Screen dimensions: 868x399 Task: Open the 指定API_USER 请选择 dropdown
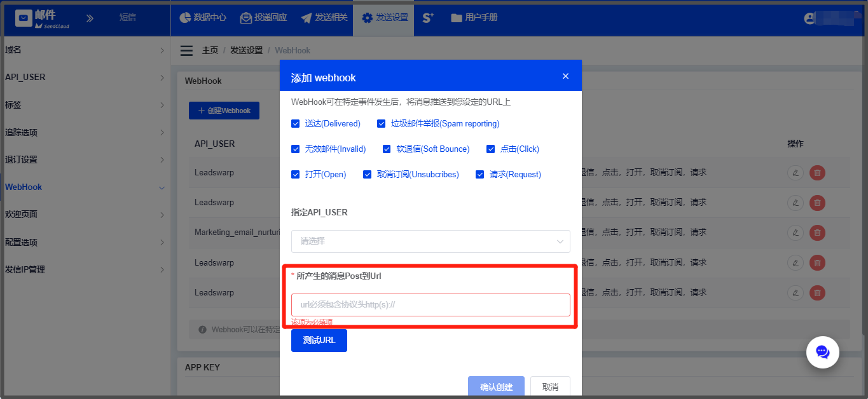(431, 241)
